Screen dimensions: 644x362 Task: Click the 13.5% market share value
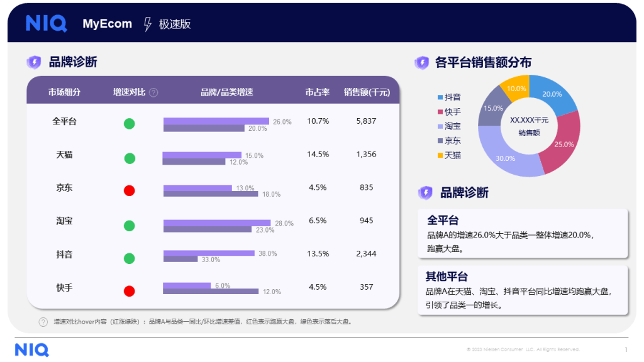point(318,254)
